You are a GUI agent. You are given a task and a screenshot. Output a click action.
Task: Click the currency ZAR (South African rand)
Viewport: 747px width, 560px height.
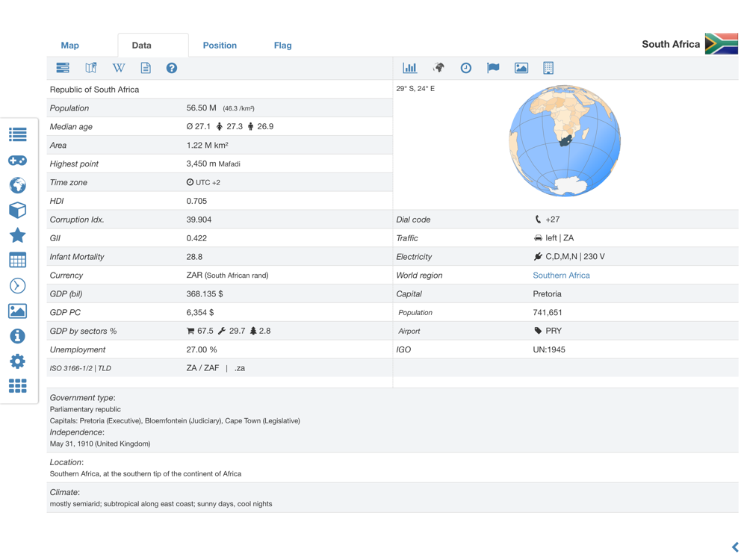point(227,276)
